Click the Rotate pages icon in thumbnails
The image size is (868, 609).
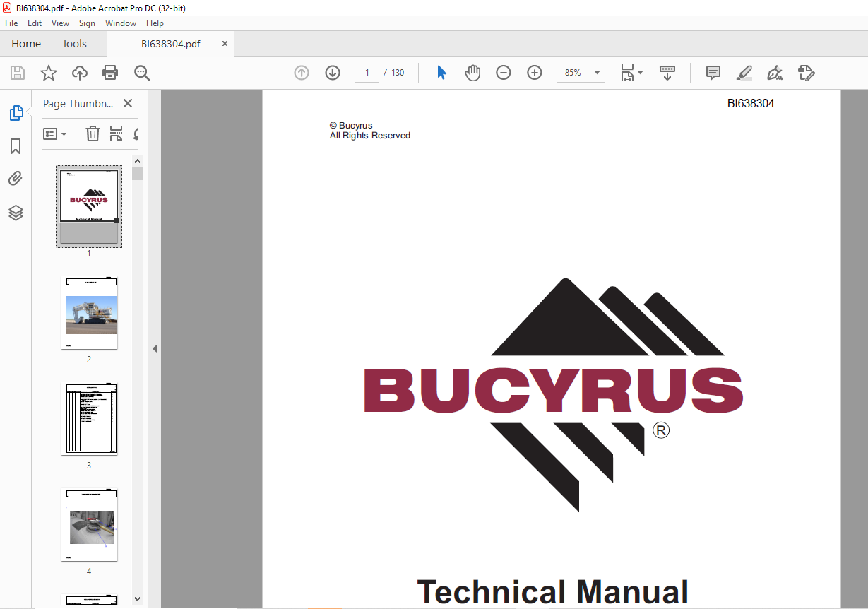click(x=136, y=134)
